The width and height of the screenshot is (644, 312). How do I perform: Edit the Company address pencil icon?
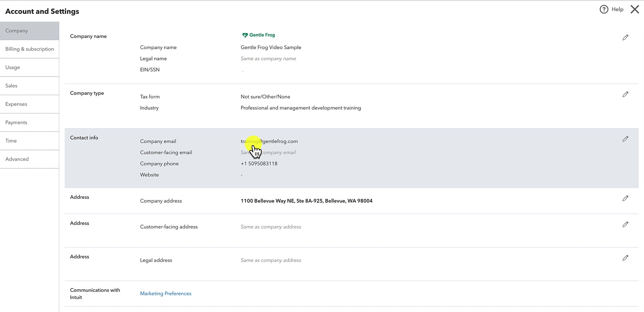pos(625,198)
